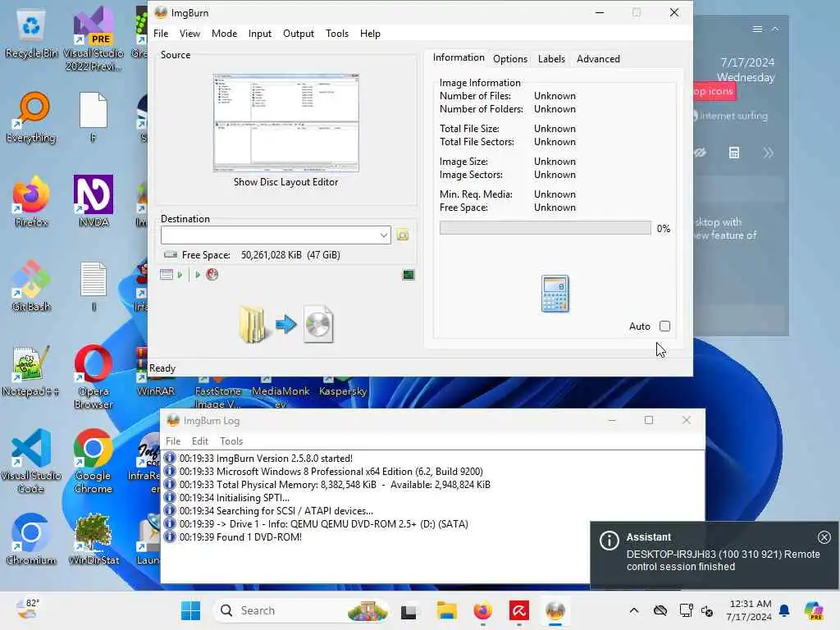The height and width of the screenshot is (630, 840).
Task: Open the Help menu
Action: click(370, 33)
